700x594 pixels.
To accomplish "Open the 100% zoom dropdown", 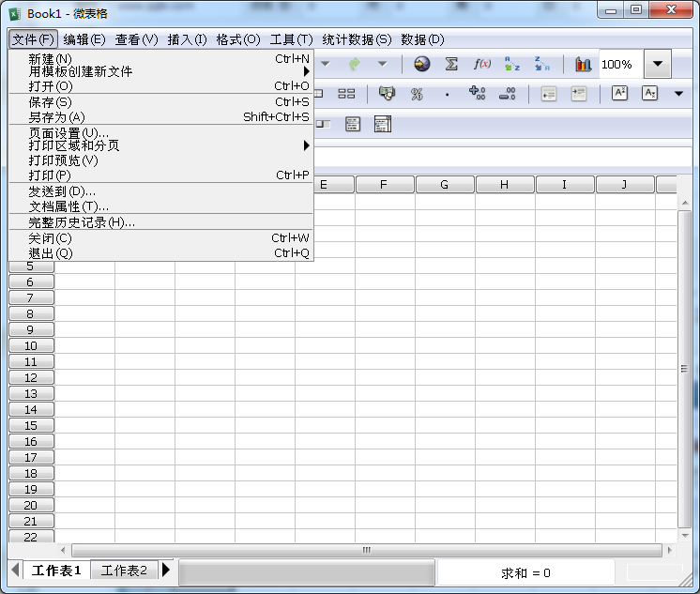I will tap(658, 64).
